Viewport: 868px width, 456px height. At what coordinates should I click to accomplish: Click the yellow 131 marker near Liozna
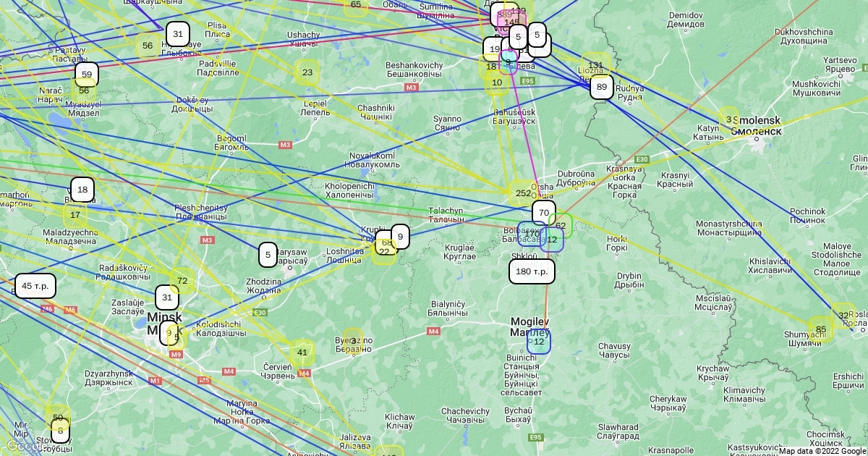pyautogui.click(x=595, y=65)
